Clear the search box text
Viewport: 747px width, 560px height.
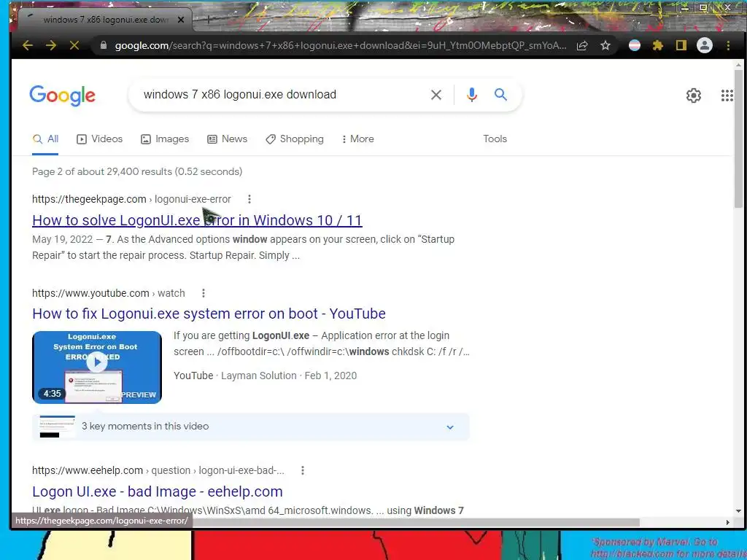436,95
